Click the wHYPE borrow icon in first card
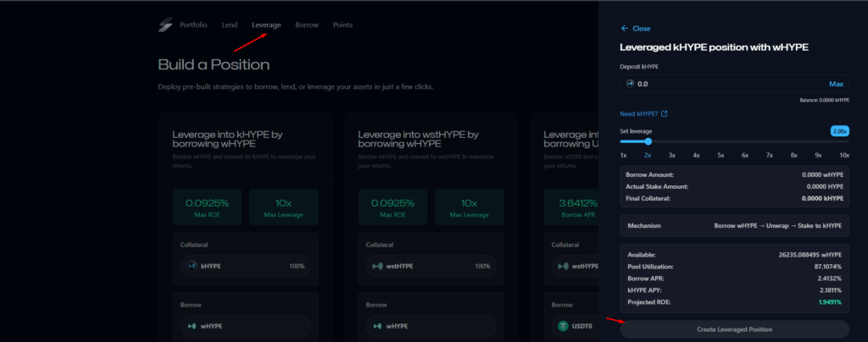 tap(192, 326)
